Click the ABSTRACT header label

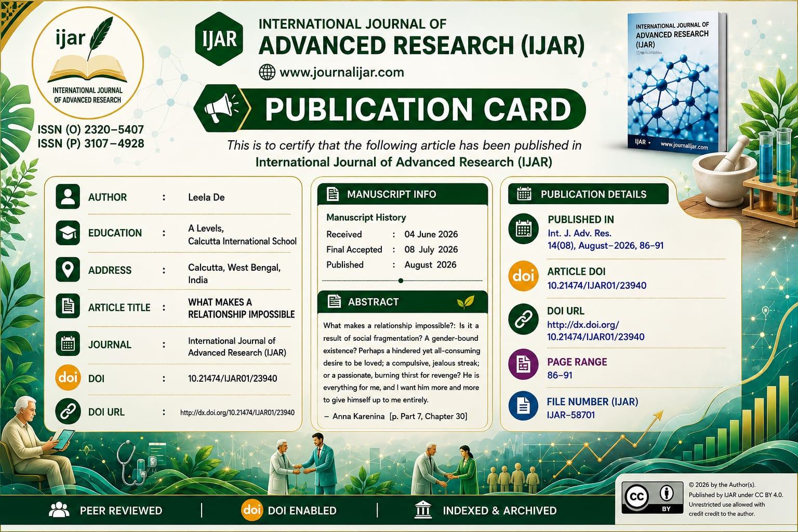[x=374, y=302]
